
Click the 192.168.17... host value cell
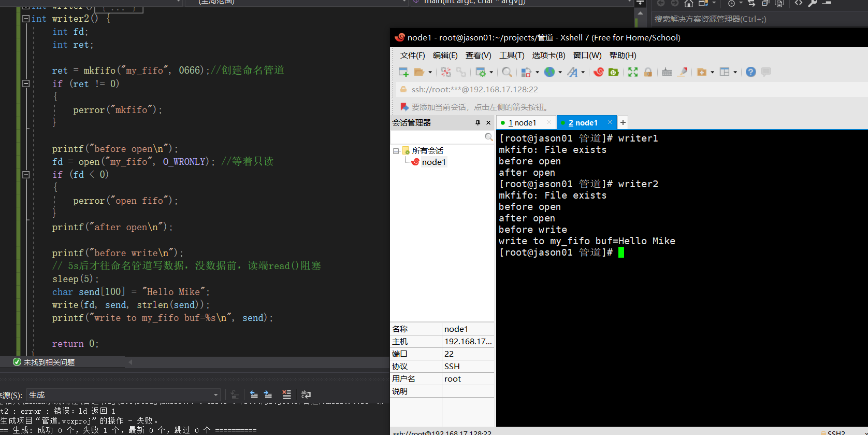pyautogui.click(x=468, y=342)
